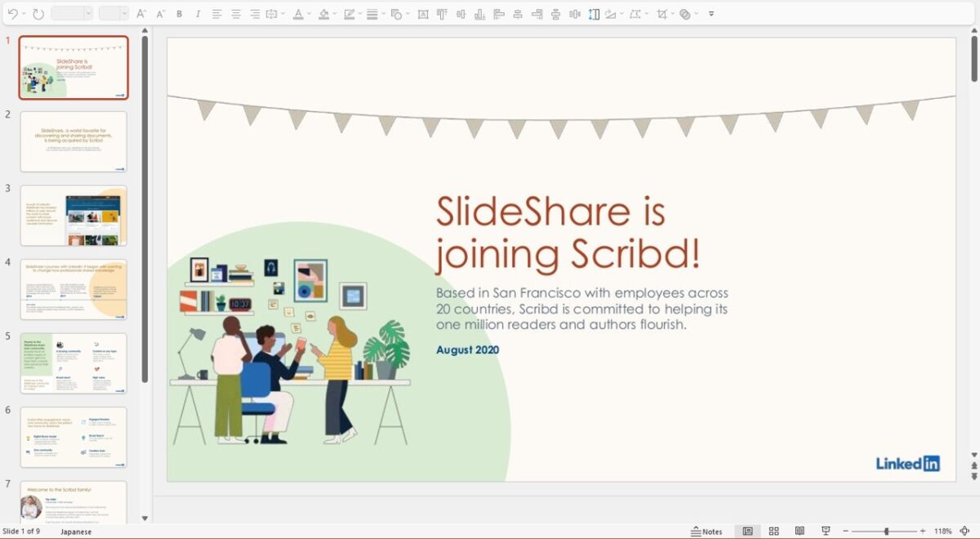
Task: Increase the font size
Action: point(142,14)
